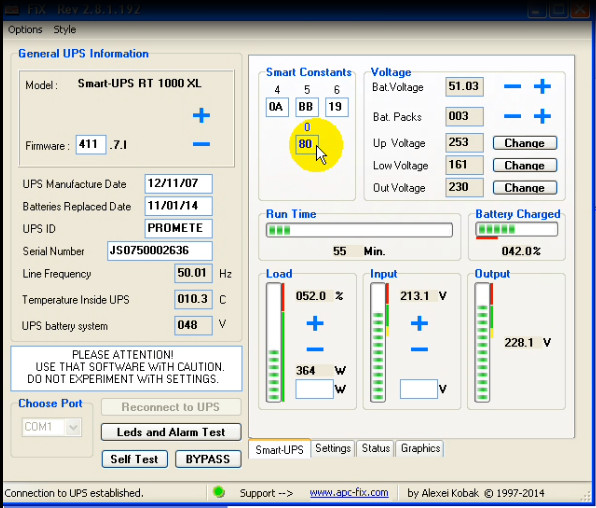The height and width of the screenshot is (508, 596).
Task: Switch to the Status tab
Action: coord(376,448)
